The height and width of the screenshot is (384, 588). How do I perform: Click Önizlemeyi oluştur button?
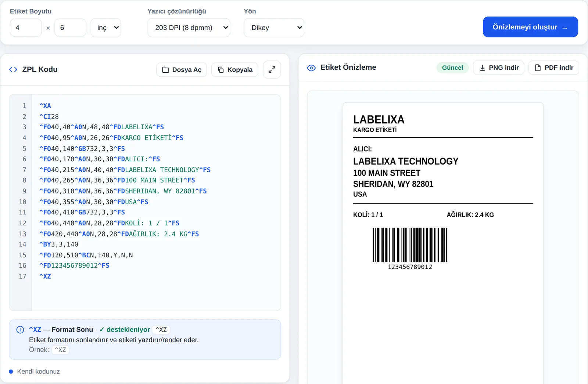click(x=530, y=27)
